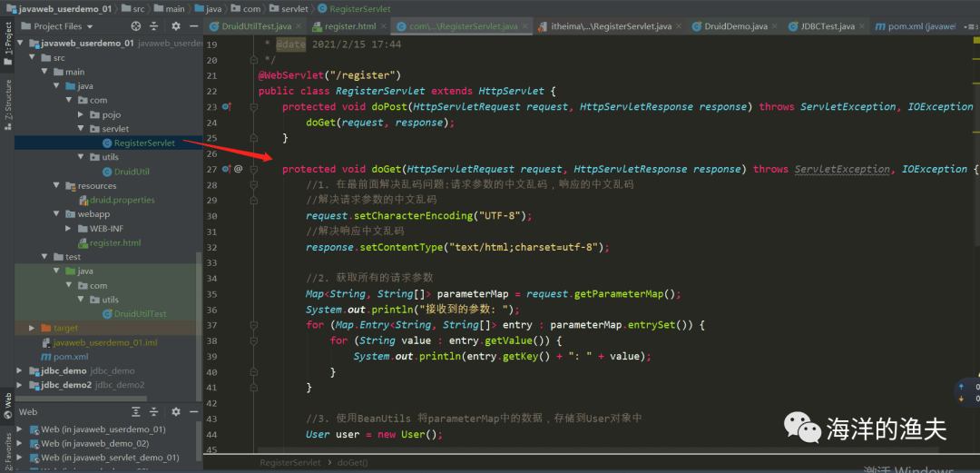Hide the Web tool panel
The width and height of the screenshot is (980, 473).
(194, 411)
